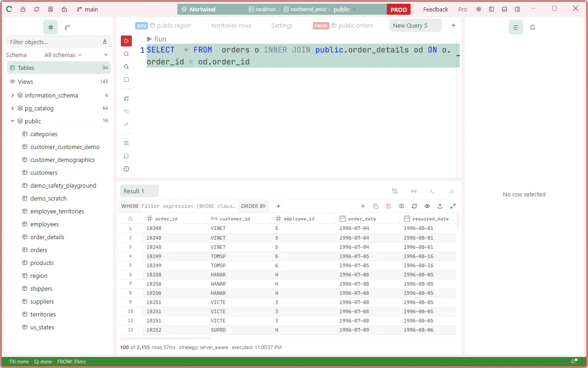The height and width of the screenshot is (368, 588).
Task: Click the WHERE filter expression field
Action: click(x=188, y=206)
